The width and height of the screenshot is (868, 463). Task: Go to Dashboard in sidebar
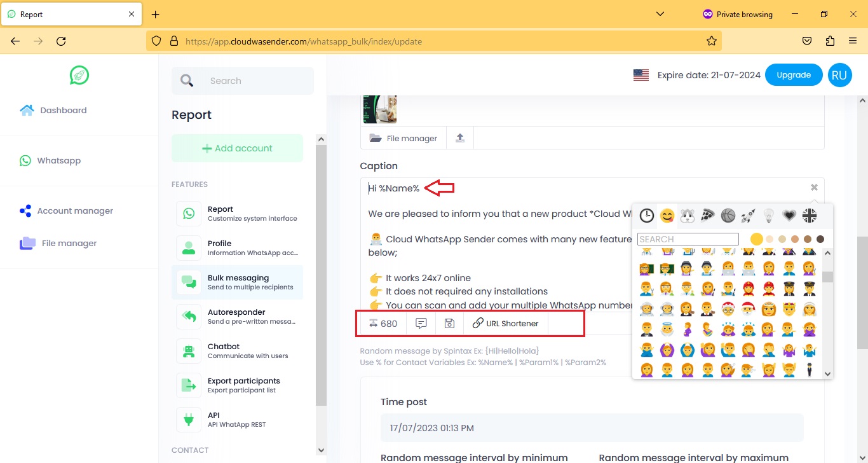(x=53, y=110)
